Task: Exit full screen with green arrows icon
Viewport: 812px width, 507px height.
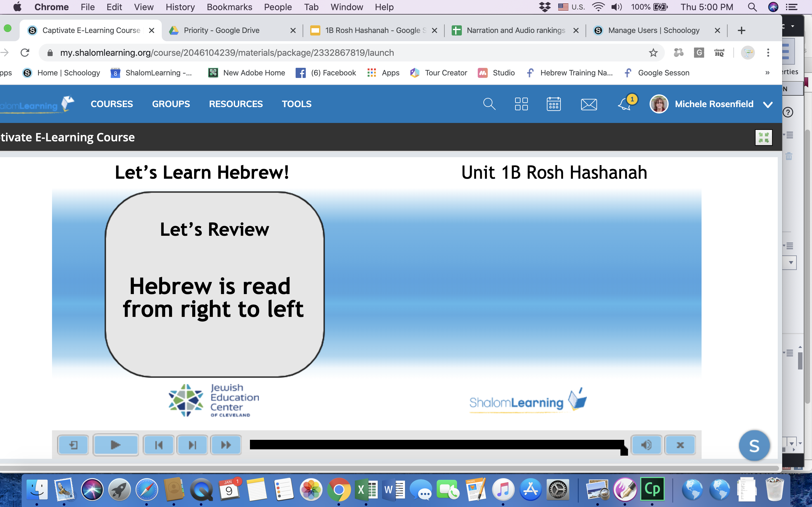Action: click(x=763, y=138)
